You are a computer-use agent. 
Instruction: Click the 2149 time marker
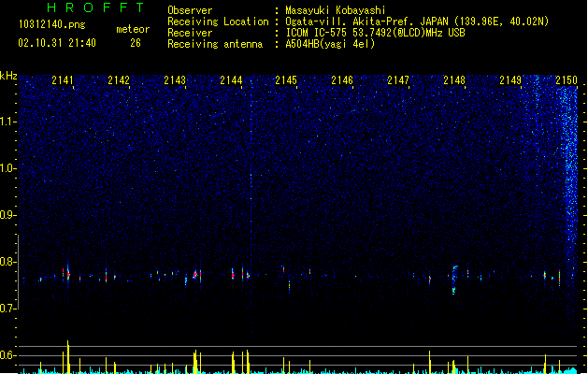(x=510, y=80)
